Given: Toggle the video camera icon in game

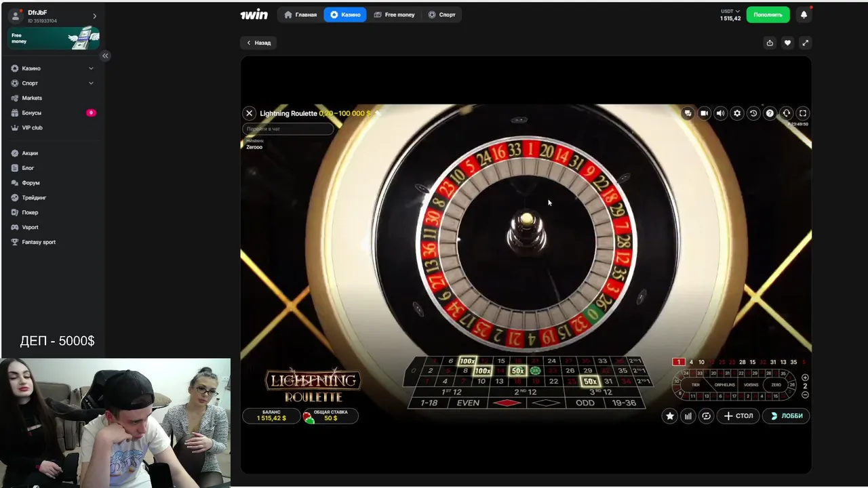Looking at the screenshot, I should pyautogui.click(x=704, y=113).
